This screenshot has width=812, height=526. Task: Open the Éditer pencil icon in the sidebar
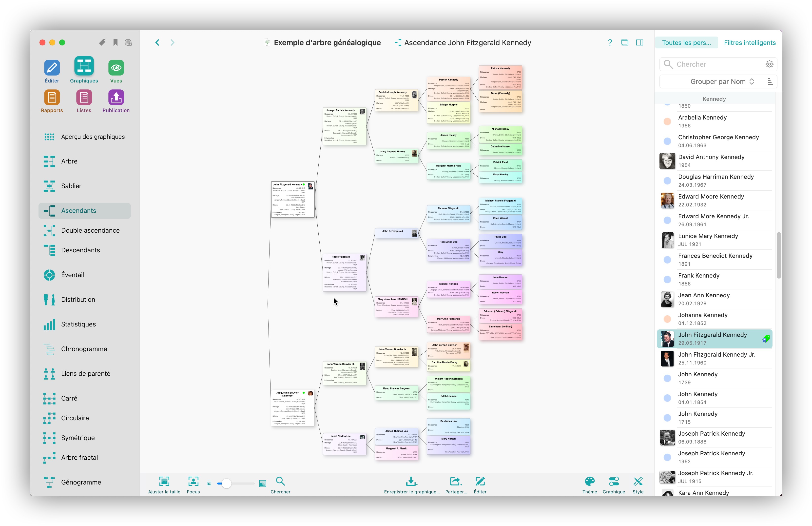point(52,68)
